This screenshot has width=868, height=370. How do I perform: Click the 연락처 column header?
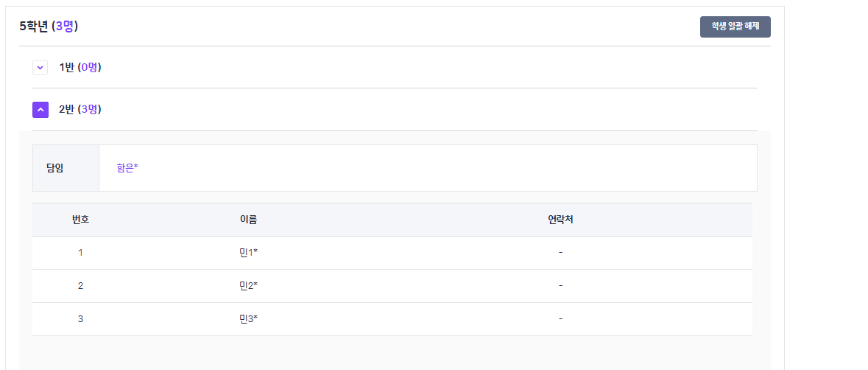(x=560, y=220)
